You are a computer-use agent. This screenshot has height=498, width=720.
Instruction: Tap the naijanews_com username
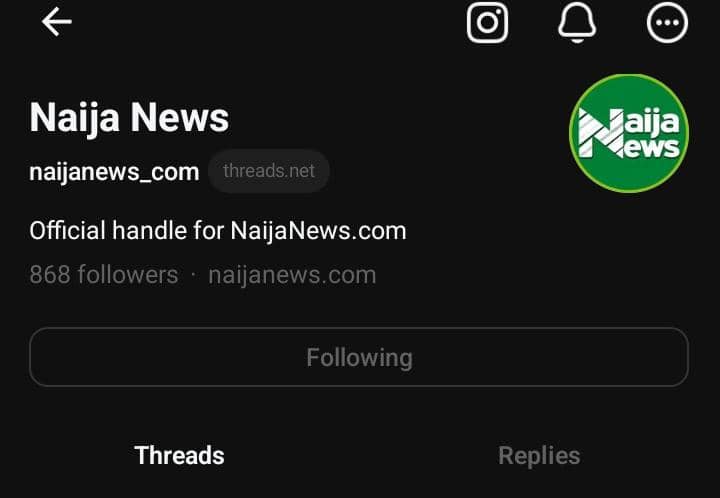click(x=114, y=172)
